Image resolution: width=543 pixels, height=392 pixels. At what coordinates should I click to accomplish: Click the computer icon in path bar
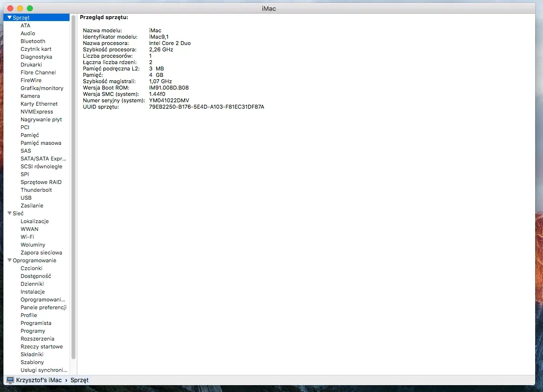click(x=10, y=380)
